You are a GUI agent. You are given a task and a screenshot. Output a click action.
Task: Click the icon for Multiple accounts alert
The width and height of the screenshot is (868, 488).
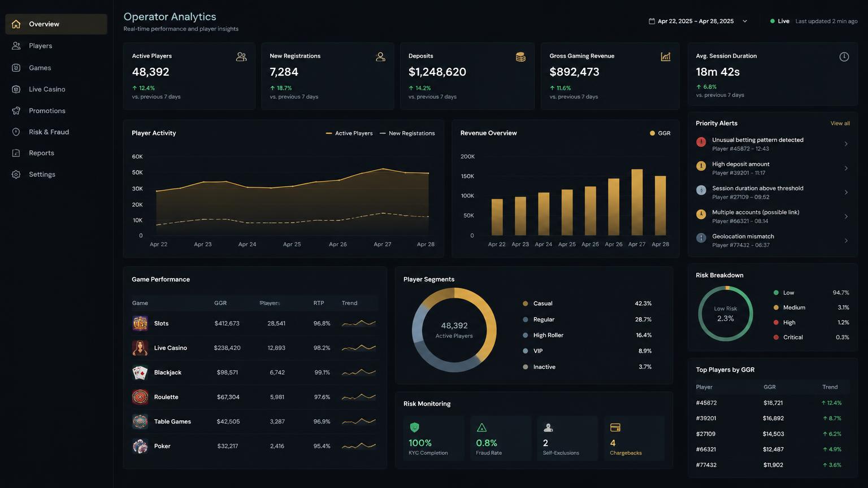click(x=701, y=214)
